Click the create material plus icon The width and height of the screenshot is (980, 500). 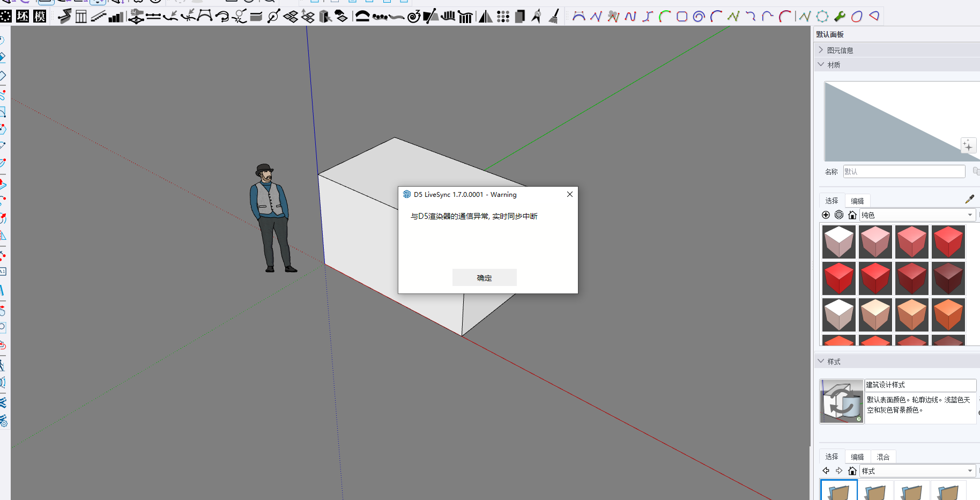(826, 215)
